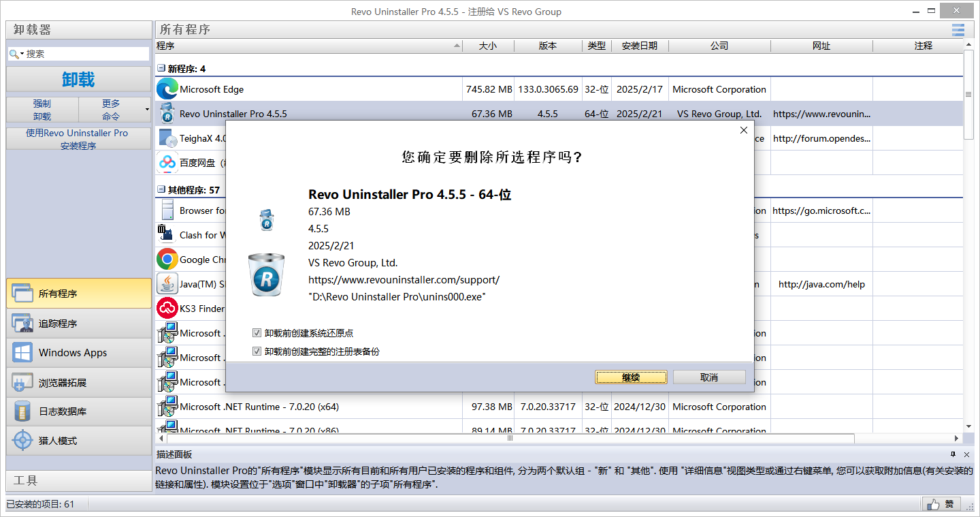
Task: Click the 搜索 input field
Action: pos(86,54)
